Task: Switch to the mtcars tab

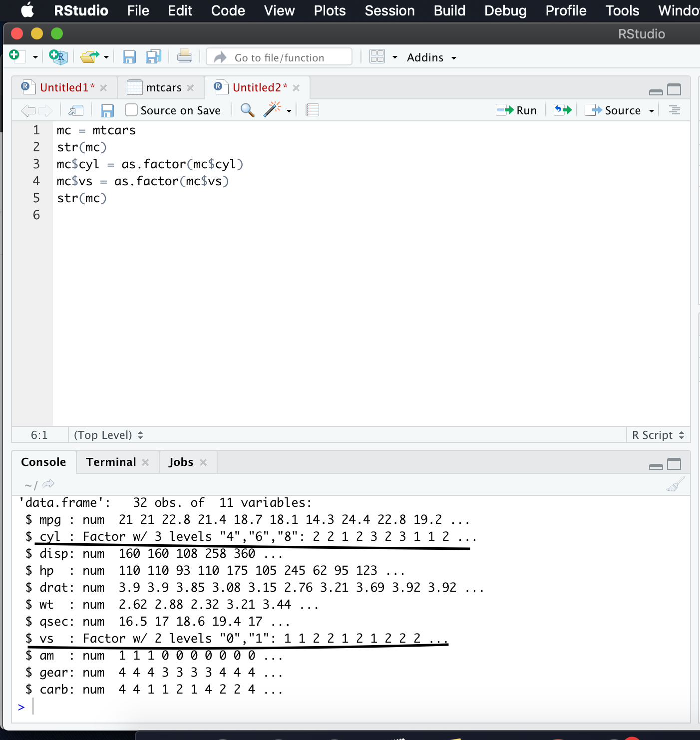Action: click(163, 87)
